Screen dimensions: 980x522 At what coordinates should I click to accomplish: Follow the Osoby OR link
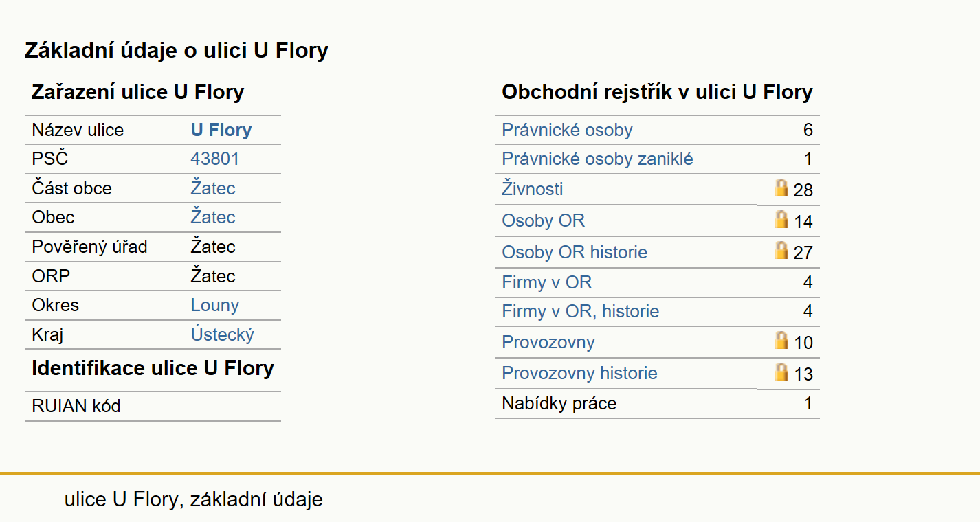544,220
